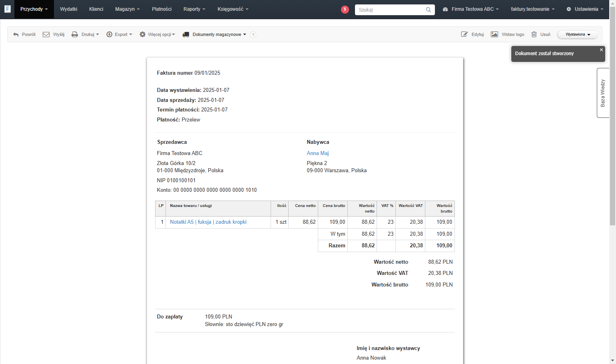Click the help question mark icon
This screenshot has width=616, height=364.
pos(253,35)
